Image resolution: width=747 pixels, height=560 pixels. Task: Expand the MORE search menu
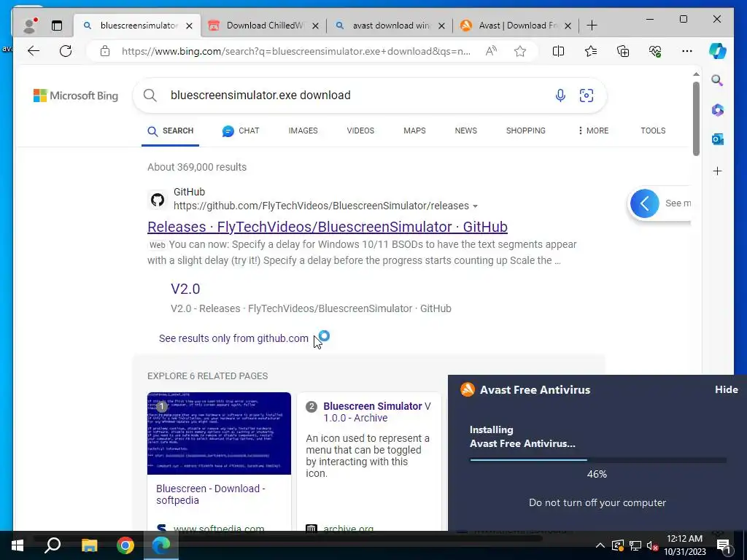(593, 131)
